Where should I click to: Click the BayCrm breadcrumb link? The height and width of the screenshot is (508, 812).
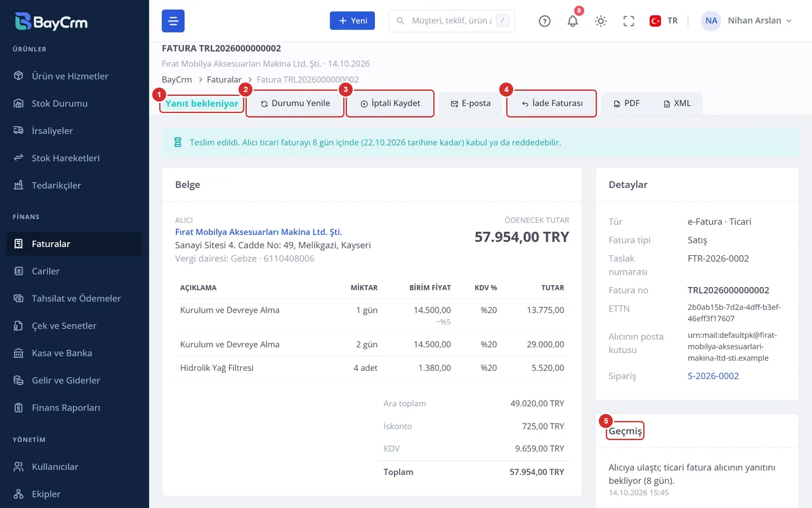coord(177,79)
